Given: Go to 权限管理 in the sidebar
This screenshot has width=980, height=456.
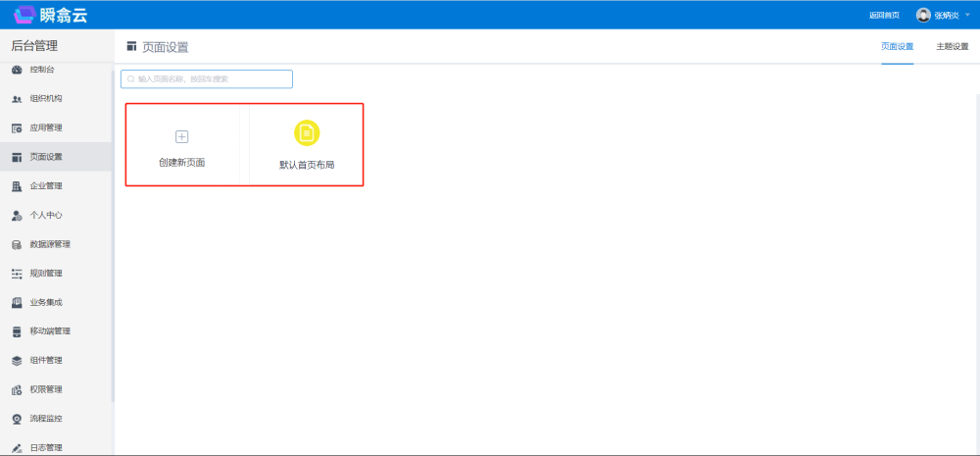Looking at the screenshot, I should pyautogui.click(x=46, y=389).
